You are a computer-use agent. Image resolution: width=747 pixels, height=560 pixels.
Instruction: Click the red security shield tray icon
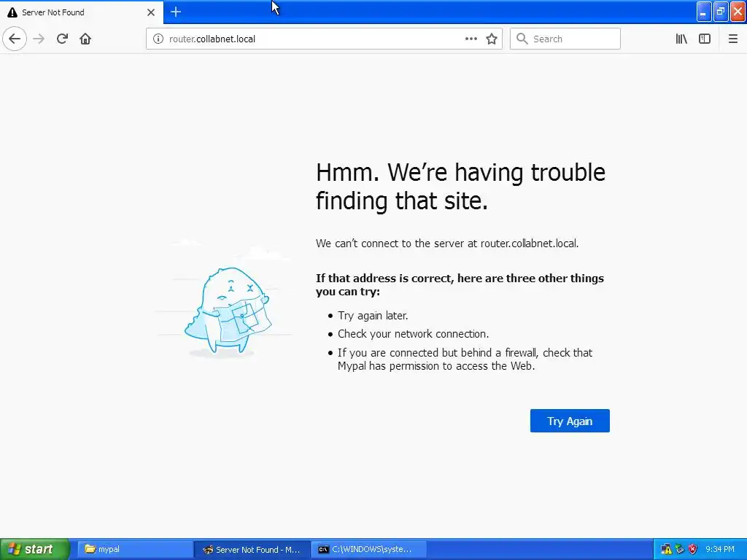[693, 549]
